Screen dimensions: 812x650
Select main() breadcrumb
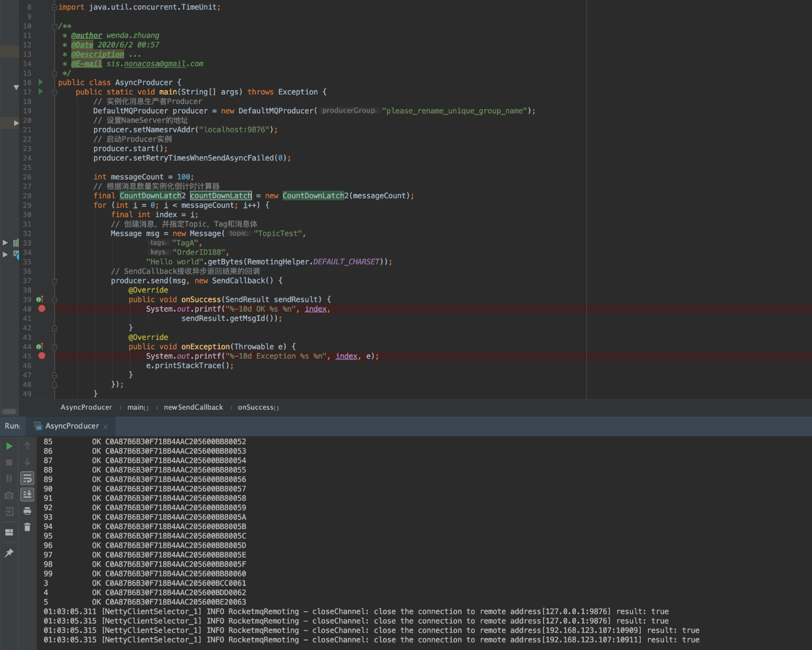(x=137, y=407)
